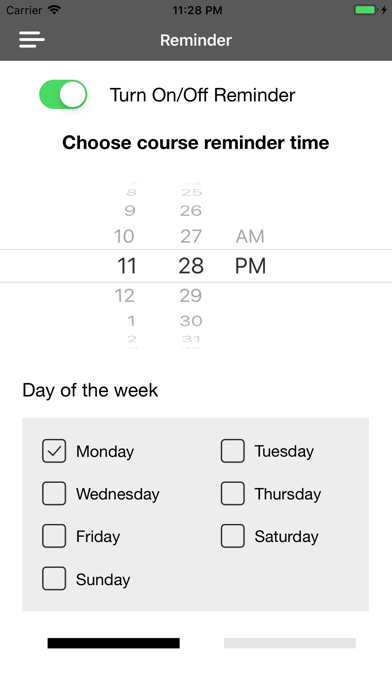This screenshot has width=392, height=696.
Task: Tap the Wi-Fi status icon
Action: coord(55,10)
